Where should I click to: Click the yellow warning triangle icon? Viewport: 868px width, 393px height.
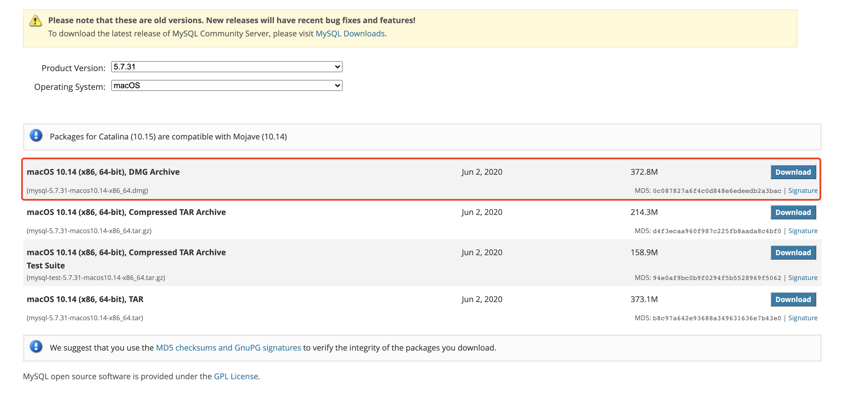pyautogui.click(x=35, y=21)
